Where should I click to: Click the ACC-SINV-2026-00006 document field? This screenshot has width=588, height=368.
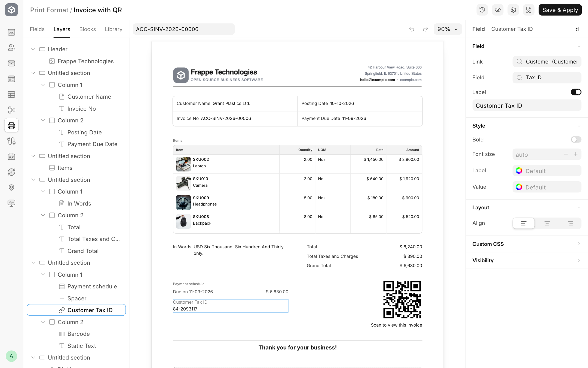click(183, 29)
